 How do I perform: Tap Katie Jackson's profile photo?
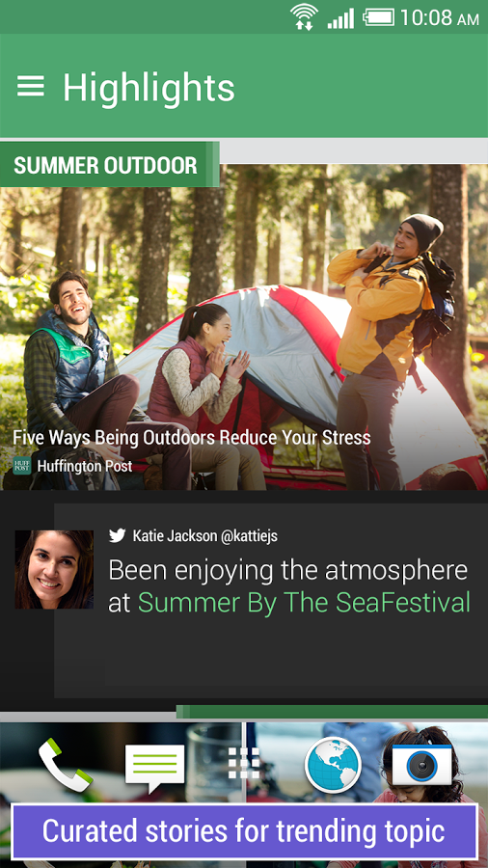54,570
